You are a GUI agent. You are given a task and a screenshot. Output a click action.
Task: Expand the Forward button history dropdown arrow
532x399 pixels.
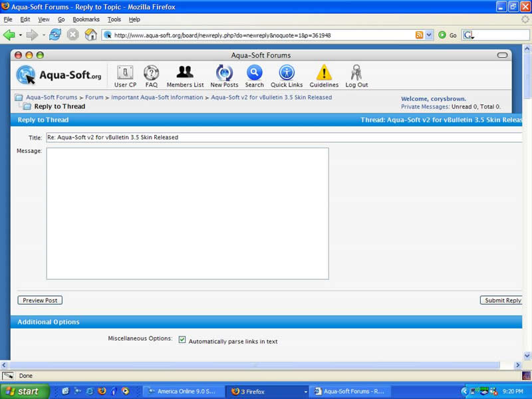point(43,35)
